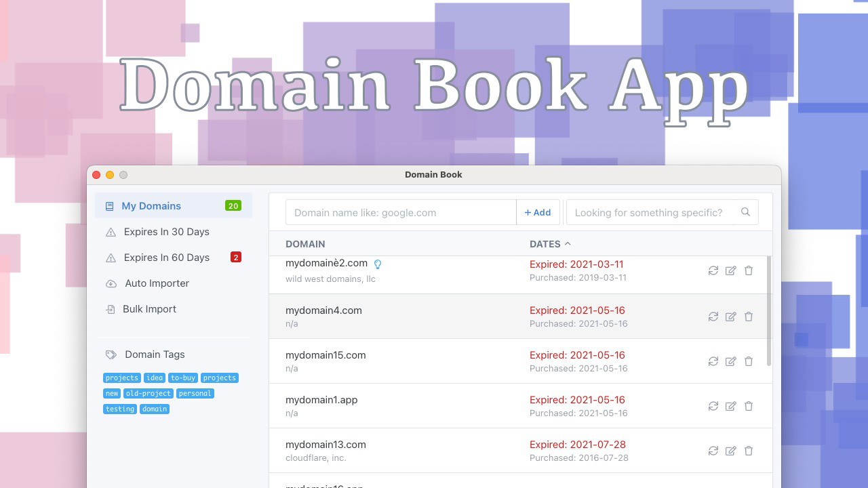Click the lightbulb icon beside mydomainè2.com
The image size is (868, 488).
(378, 264)
